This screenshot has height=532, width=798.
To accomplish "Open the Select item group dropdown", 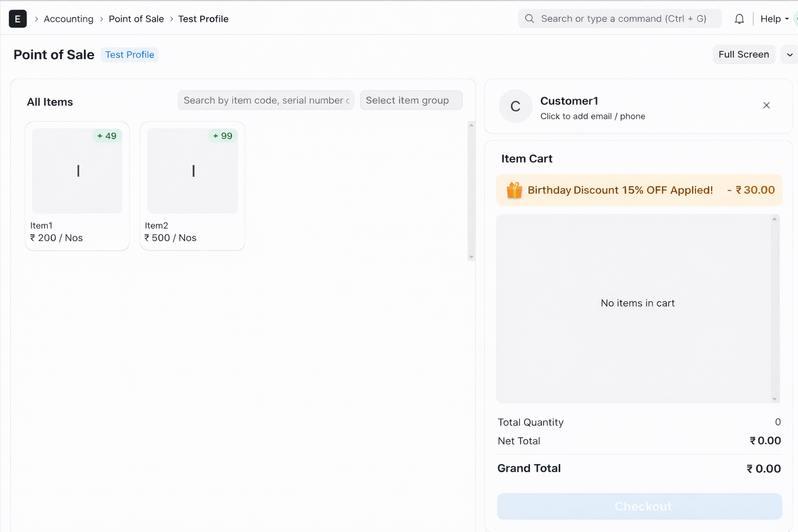I will click(x=411, y=100).
